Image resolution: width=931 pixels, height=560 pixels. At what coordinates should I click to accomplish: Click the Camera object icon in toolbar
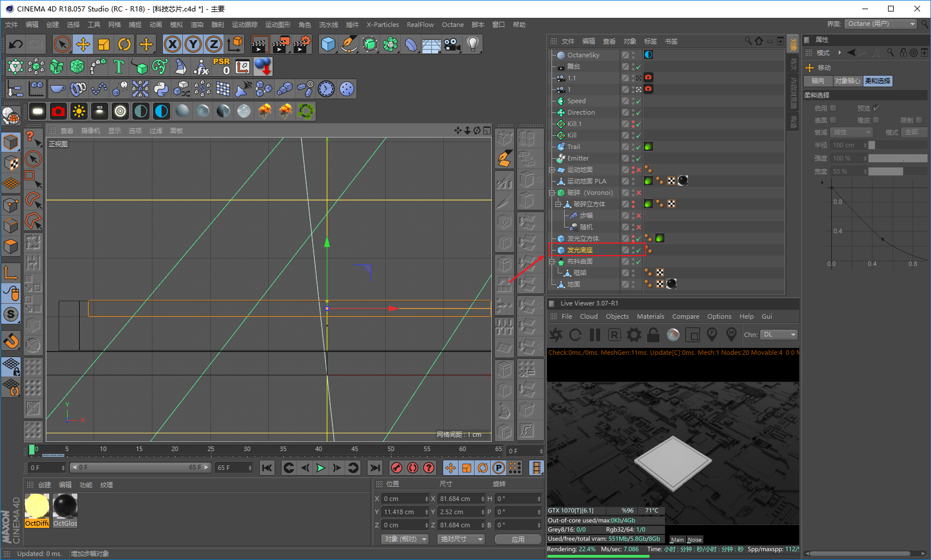point(452,44)
